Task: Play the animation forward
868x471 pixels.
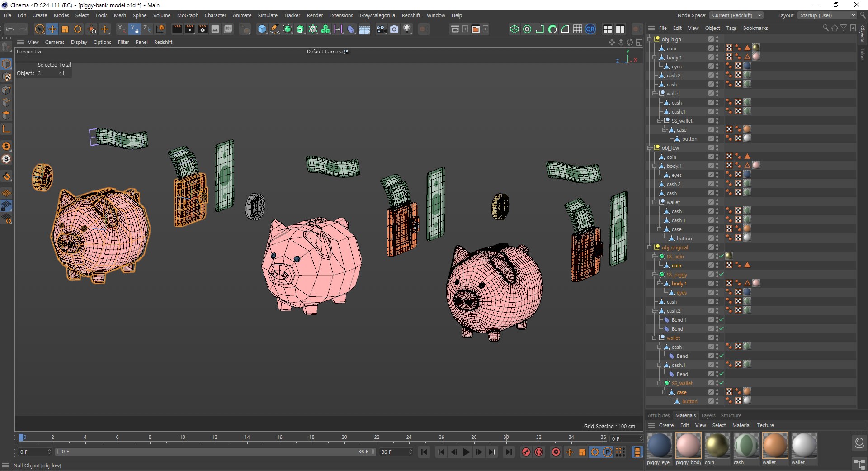Action: point(467,452)
